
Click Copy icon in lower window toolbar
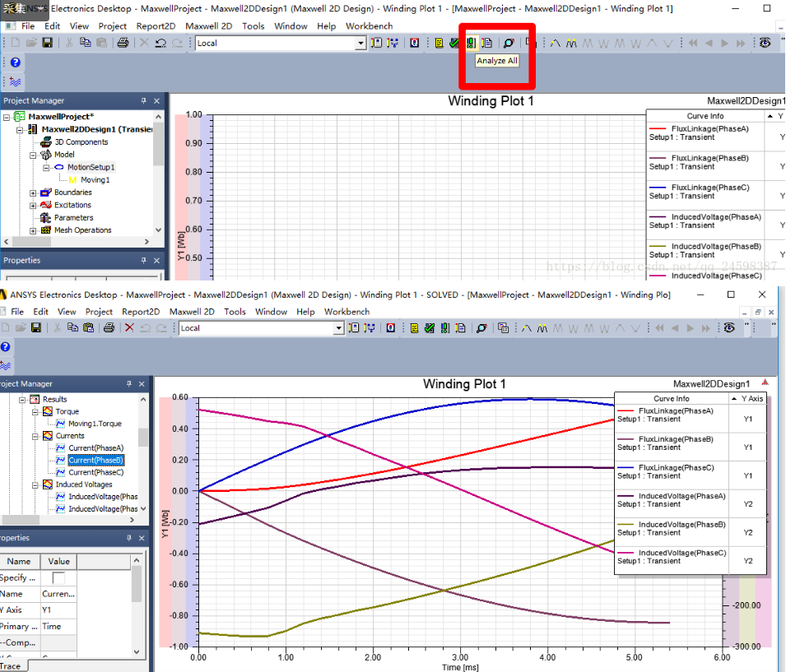(72, 327)
